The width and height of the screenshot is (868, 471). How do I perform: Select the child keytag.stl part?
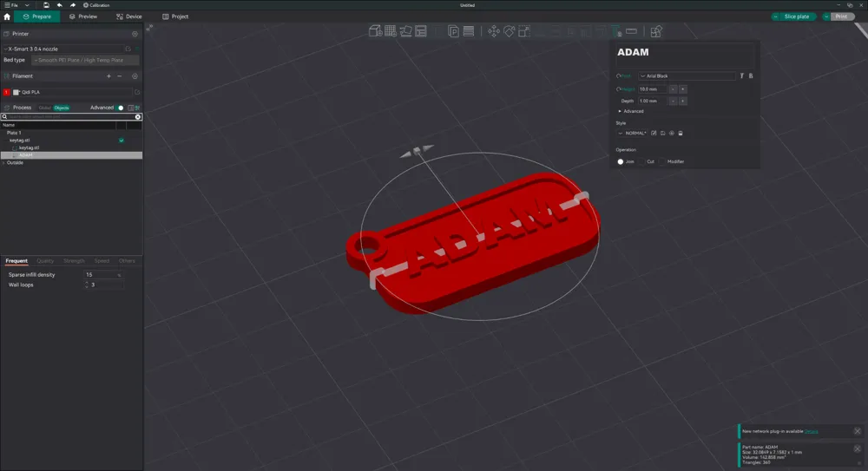[29, 147]
